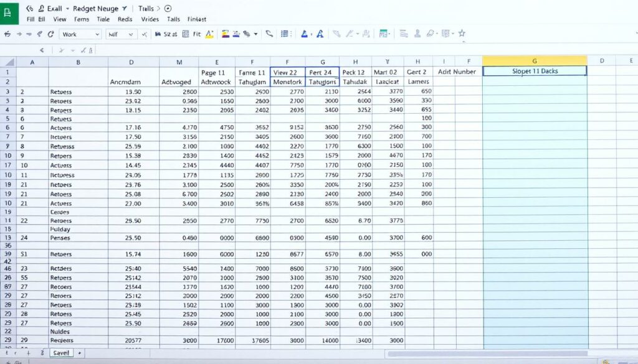Open the 'Fill' menu
The width and height of the screenshot is (638, 364).
point(31,19)
